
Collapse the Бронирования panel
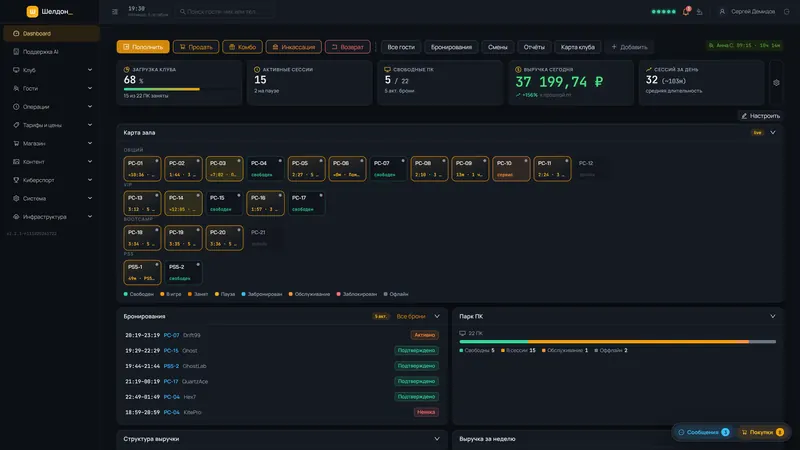click(x=437, y=317)
